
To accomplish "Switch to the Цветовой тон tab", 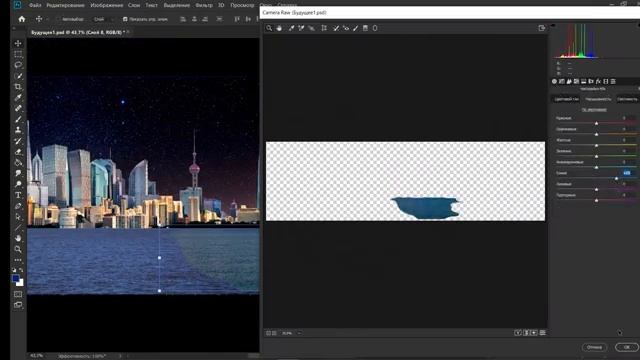I will click(x=566, y=99).
